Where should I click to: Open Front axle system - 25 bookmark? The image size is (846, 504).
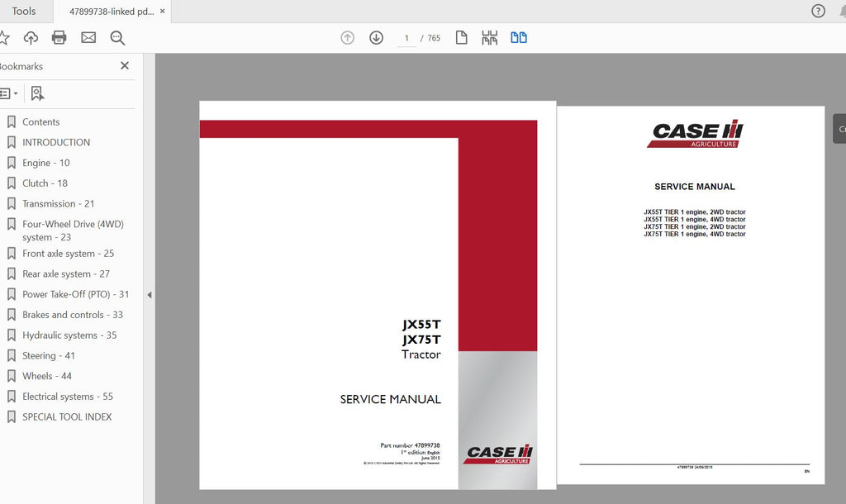68,254
